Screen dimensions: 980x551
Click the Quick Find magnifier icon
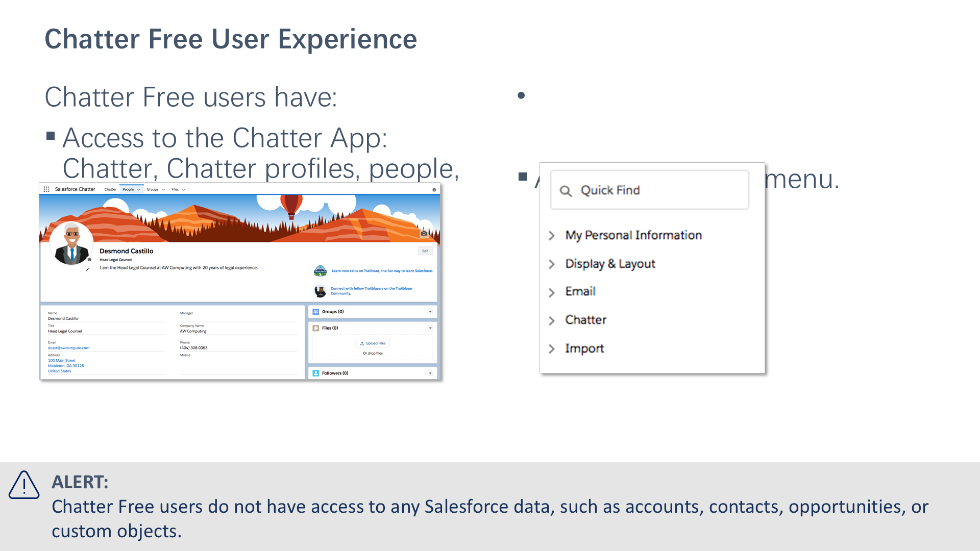[566, 191]
